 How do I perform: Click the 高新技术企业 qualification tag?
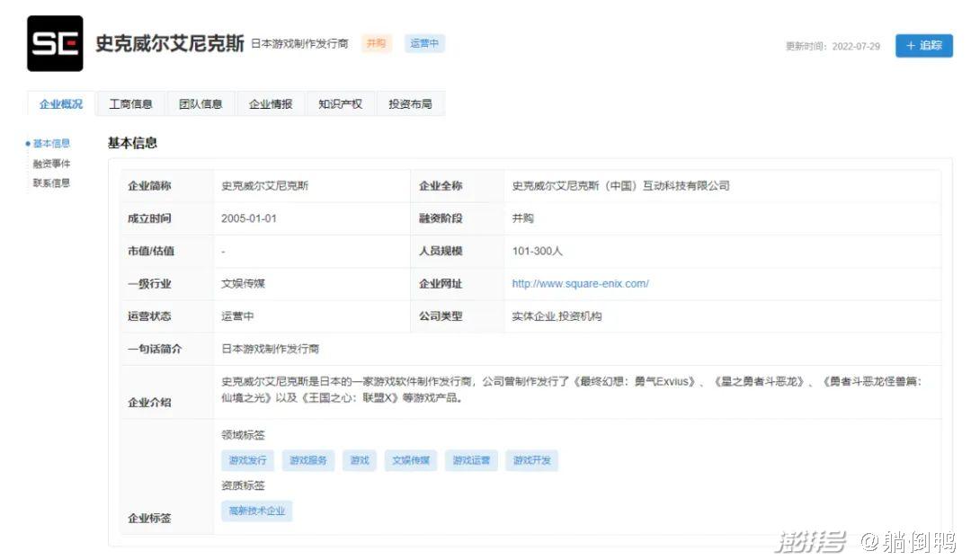[256, 511]
